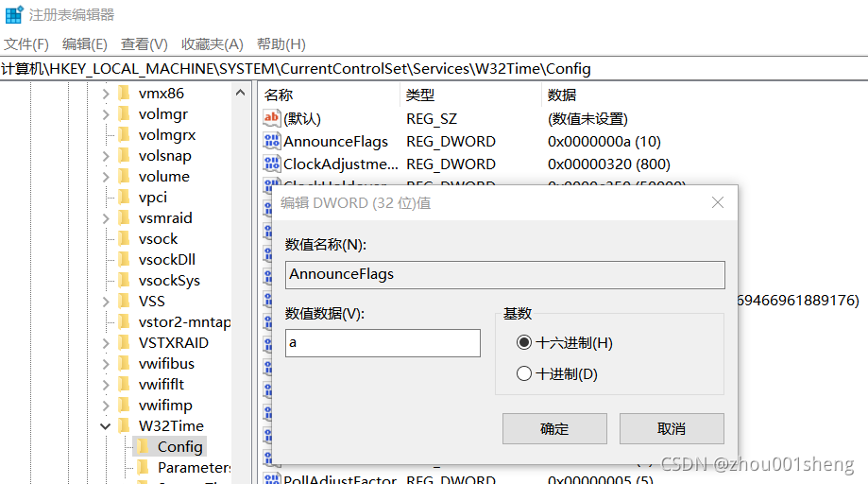The width and height of the screenshot is (868, 484).
Task: Click the volsnap folder icon
Action: [125, 156]
